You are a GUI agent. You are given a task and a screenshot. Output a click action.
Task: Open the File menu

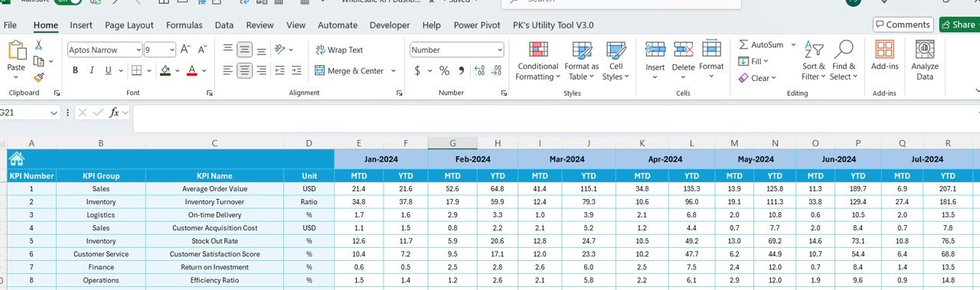pyautogui.click(x=11, y=25)
